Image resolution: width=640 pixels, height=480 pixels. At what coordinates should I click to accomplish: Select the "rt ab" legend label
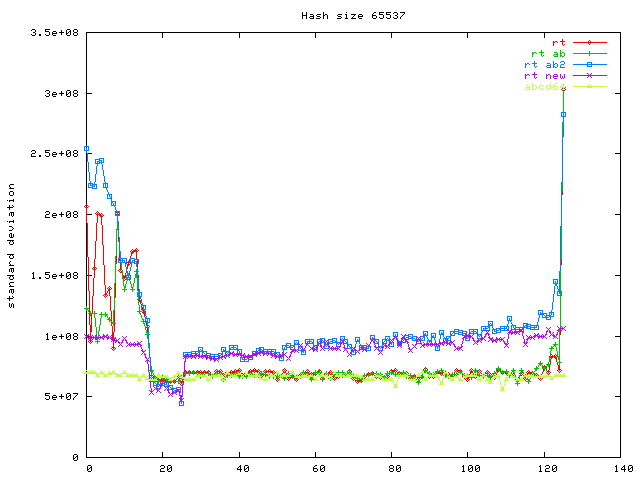coord(548,53)
